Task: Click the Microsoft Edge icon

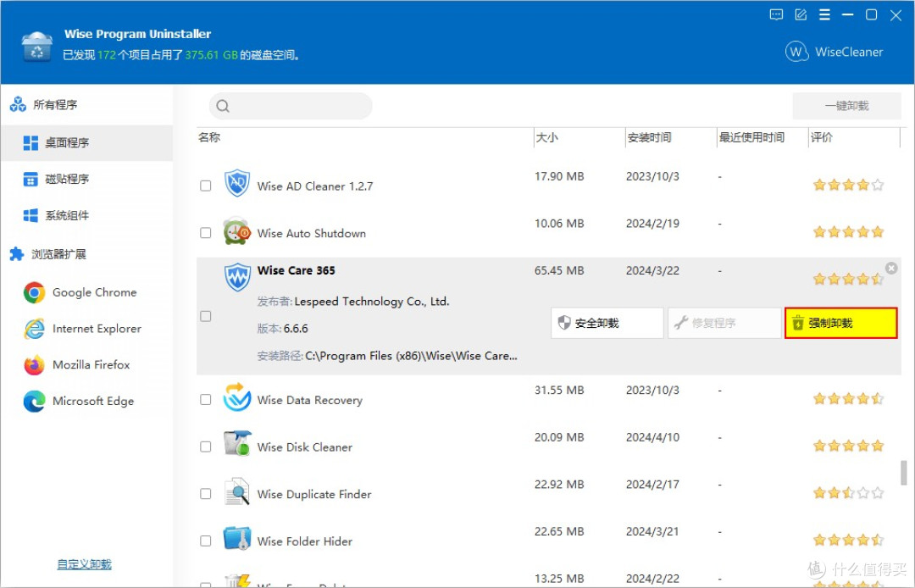Action: tap(35, 402)
